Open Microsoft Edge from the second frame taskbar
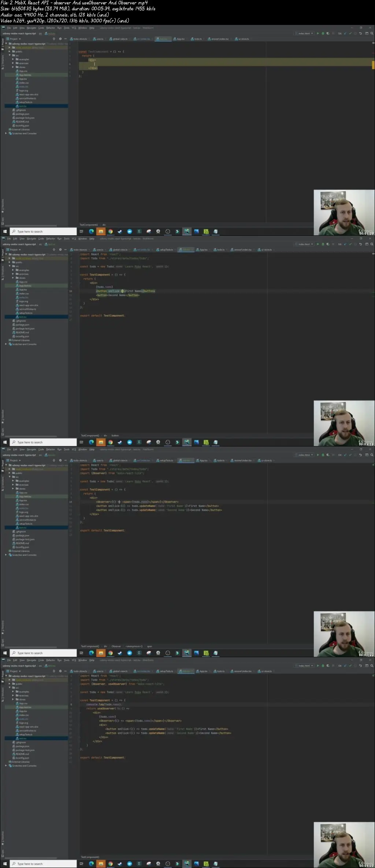This screenshot has height=868, width=375. point(91,442)
